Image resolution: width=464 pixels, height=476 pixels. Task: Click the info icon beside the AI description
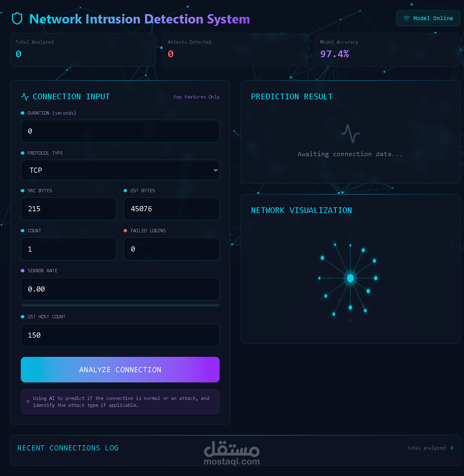pos(28,402)
